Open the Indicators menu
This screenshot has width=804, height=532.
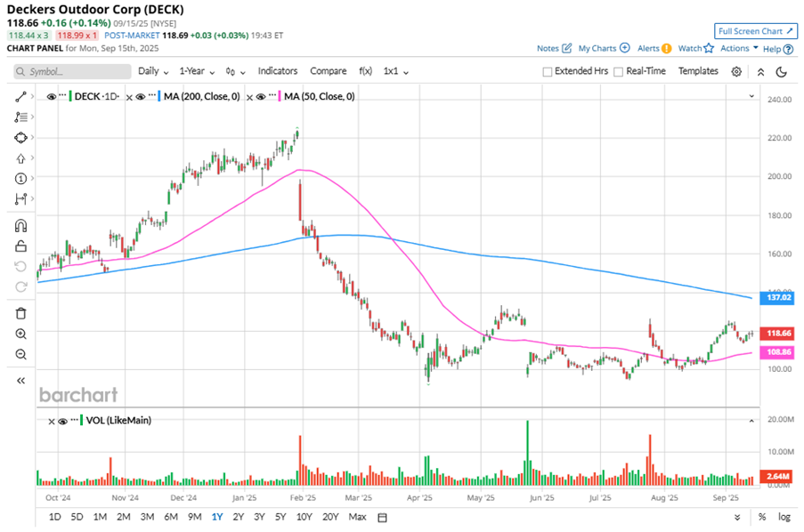pos(278,71)
